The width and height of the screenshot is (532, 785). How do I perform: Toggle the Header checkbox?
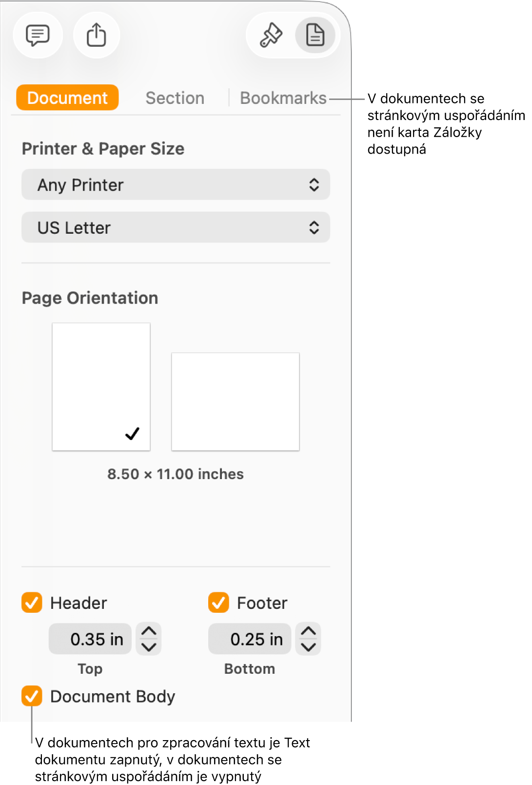pyautogui.click(x=32, y=603)
